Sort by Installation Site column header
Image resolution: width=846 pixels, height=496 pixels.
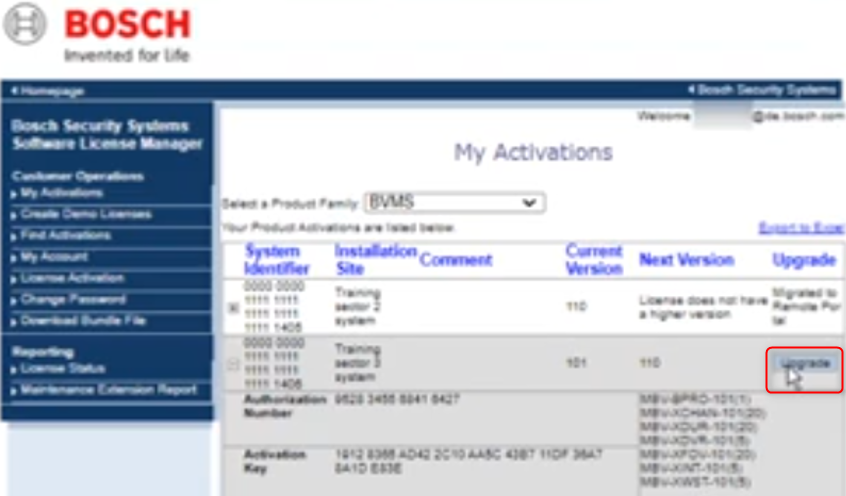pos(376,260)
